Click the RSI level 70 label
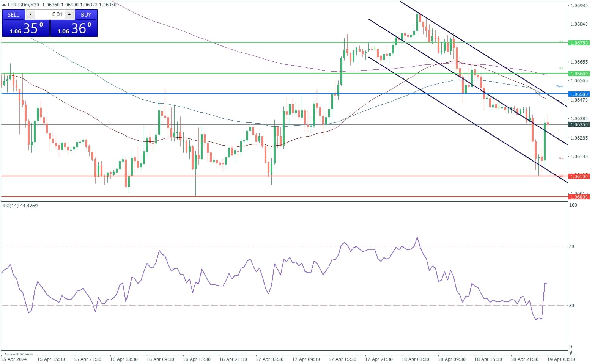The image size is (592, 364). (572, 246)
